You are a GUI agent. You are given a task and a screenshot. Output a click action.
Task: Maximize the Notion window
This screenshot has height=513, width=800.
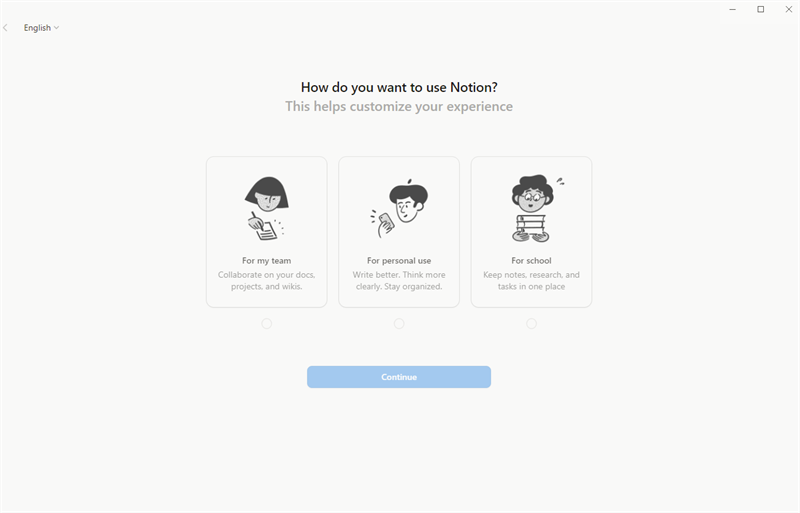tap(760, 9)
